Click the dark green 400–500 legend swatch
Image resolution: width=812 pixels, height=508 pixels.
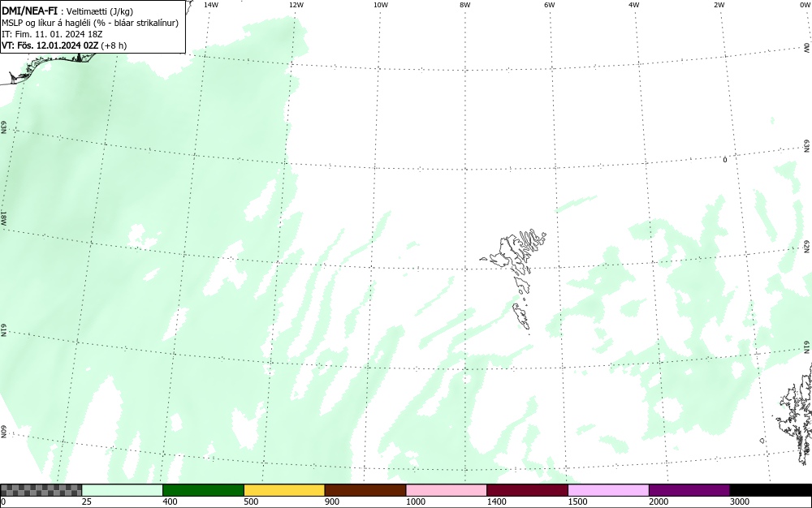203,490
